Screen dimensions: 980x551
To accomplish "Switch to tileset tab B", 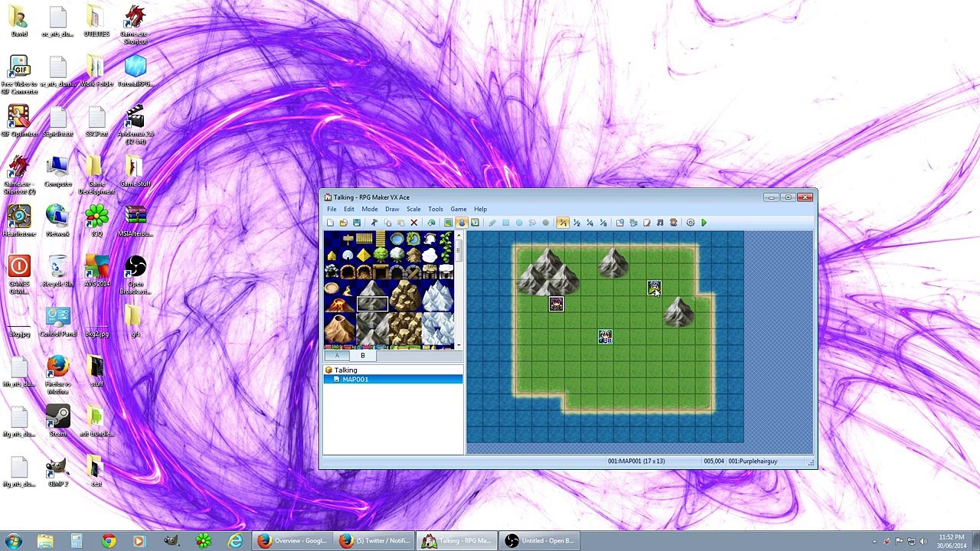I will (363, 356).
